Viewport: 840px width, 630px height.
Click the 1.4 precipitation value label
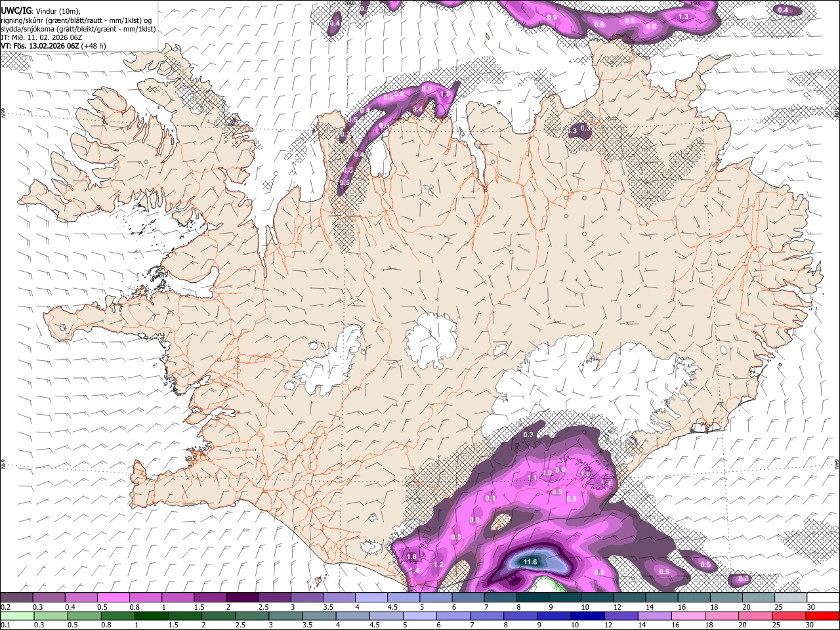click(415, 571)
